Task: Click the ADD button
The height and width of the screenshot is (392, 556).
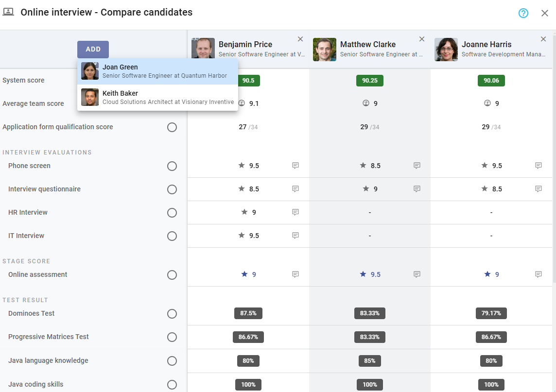Action: point(93,49)
